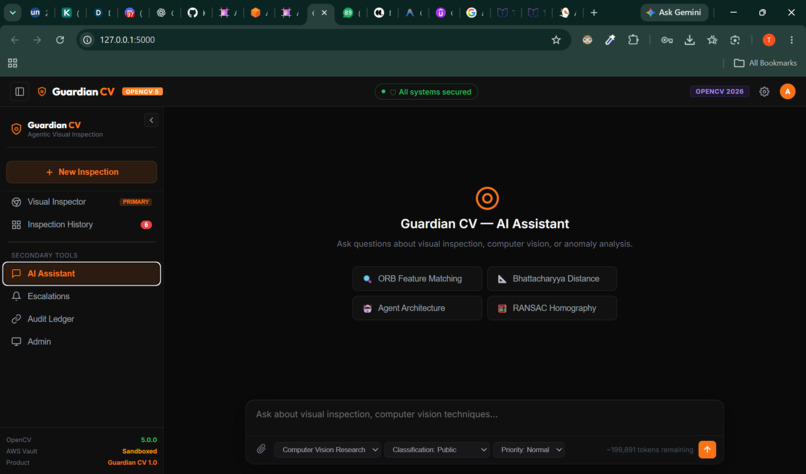Reload the page in browser

[60, 40]
